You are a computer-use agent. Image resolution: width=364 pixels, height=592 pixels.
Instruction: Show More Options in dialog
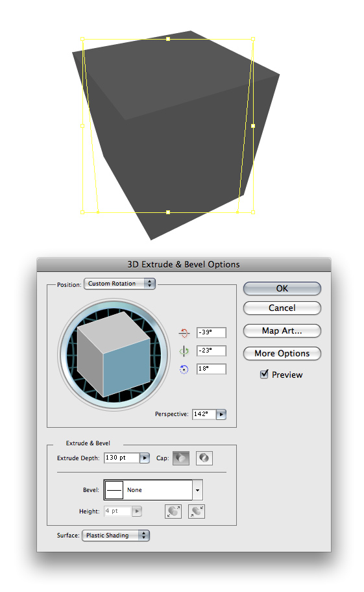pos(282,353)
